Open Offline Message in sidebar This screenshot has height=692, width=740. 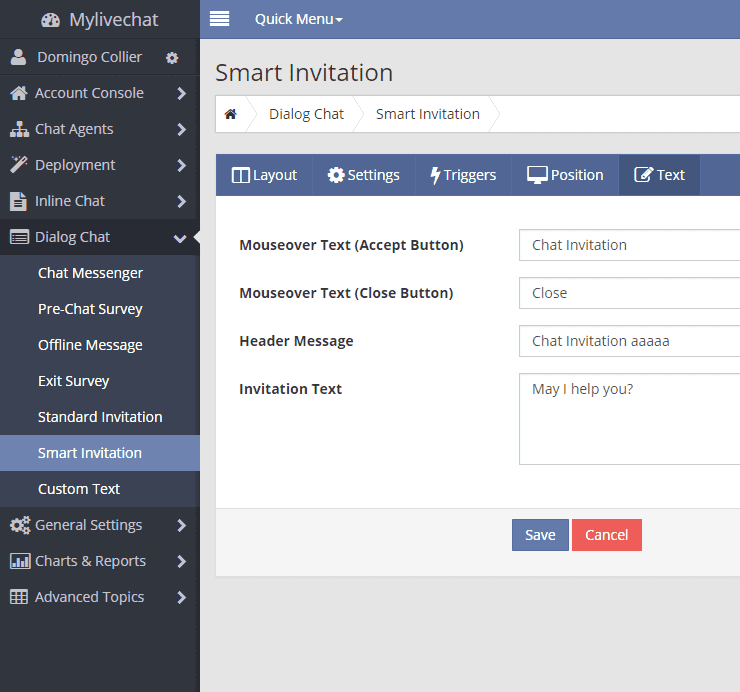[x=90, y=345]
